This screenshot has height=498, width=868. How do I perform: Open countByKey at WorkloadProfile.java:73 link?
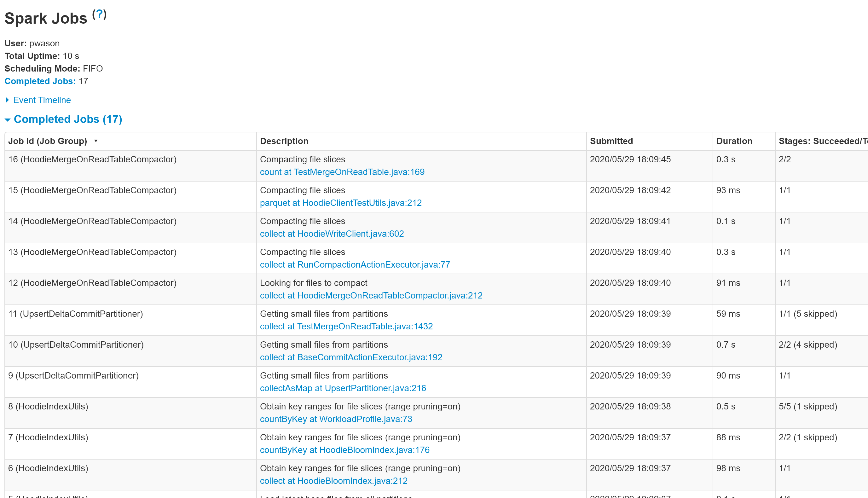336,419
